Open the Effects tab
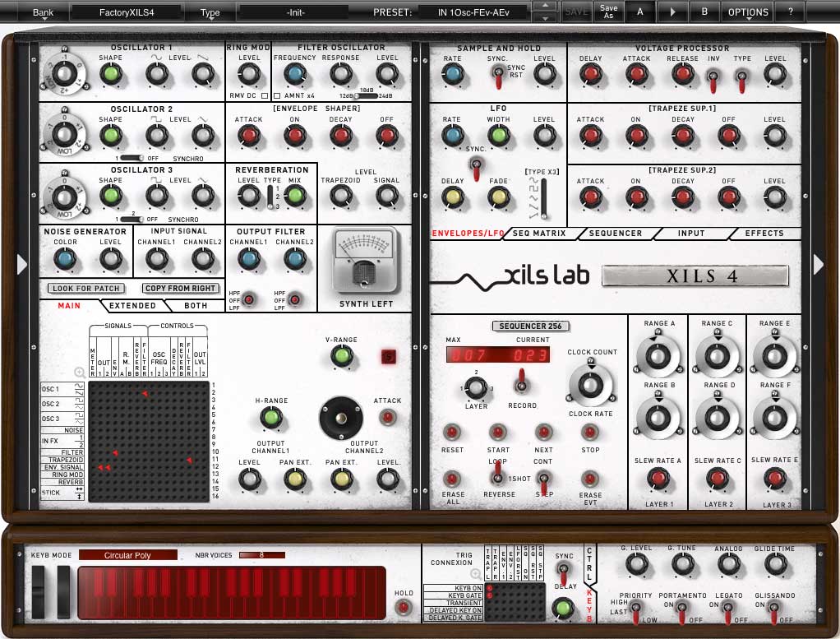The height and width of the screenshot is (639, 840). coord(764,234)
